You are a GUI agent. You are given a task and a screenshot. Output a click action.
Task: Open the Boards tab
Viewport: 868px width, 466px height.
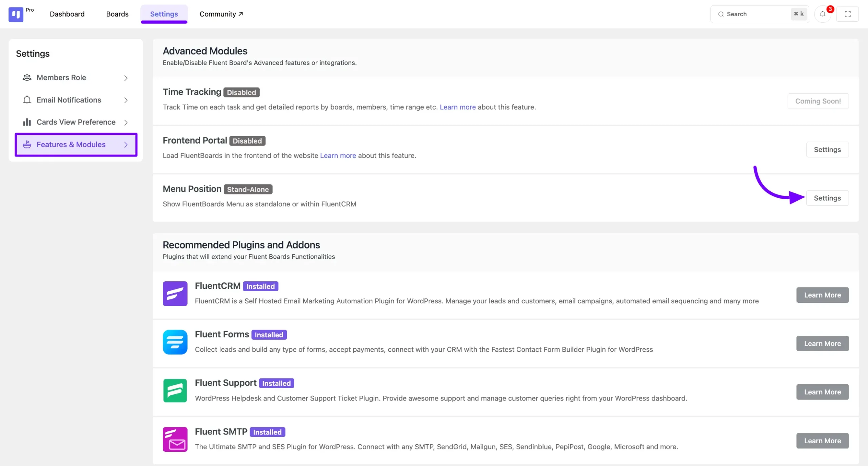pyautogui.click(x=117, y=14)
